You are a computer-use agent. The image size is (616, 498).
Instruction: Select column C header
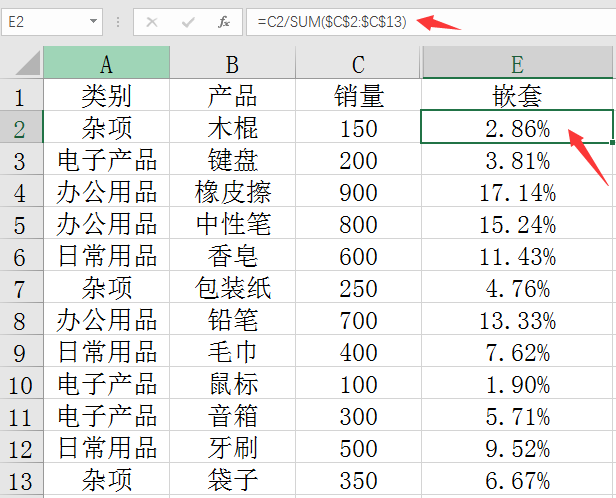358,64
